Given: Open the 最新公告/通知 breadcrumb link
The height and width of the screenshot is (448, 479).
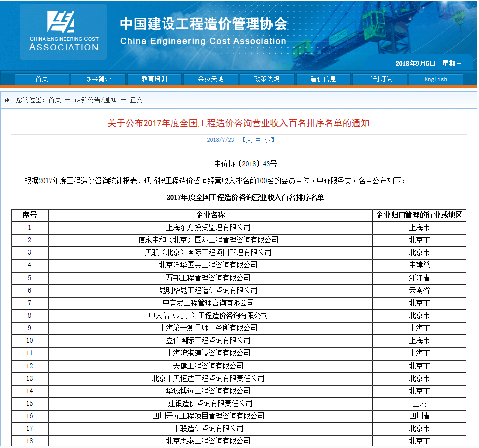Looking at the screenshot, I should (x=95, y=100).
